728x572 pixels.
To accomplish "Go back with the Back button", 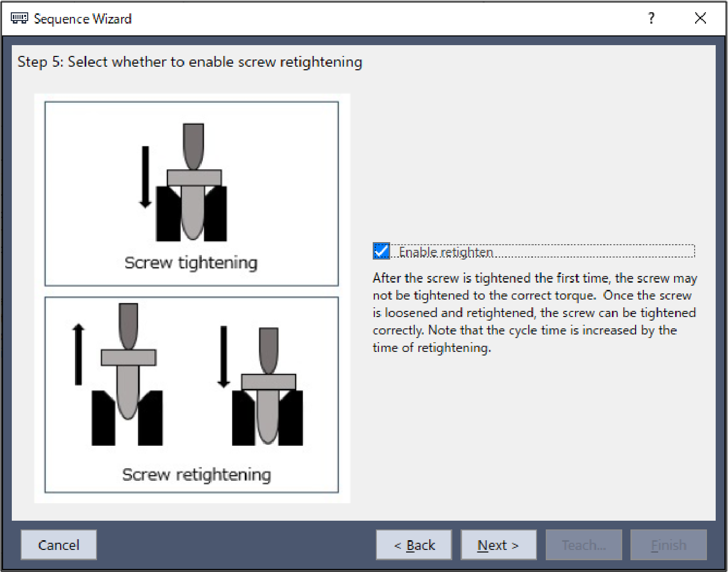I will pyautogui.click(x=414, y=545).
